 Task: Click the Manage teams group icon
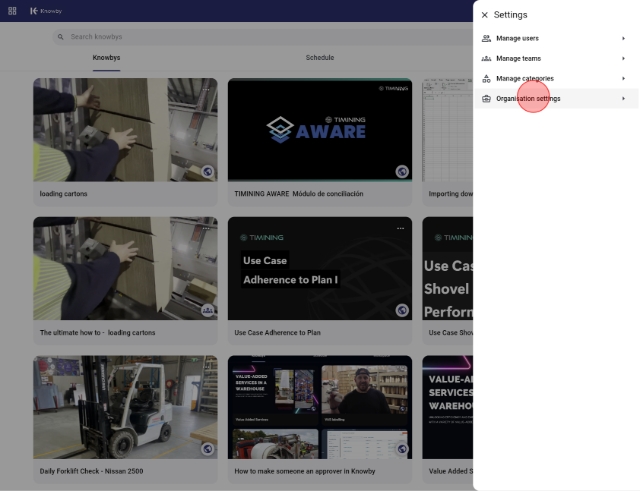coord(486,58)
